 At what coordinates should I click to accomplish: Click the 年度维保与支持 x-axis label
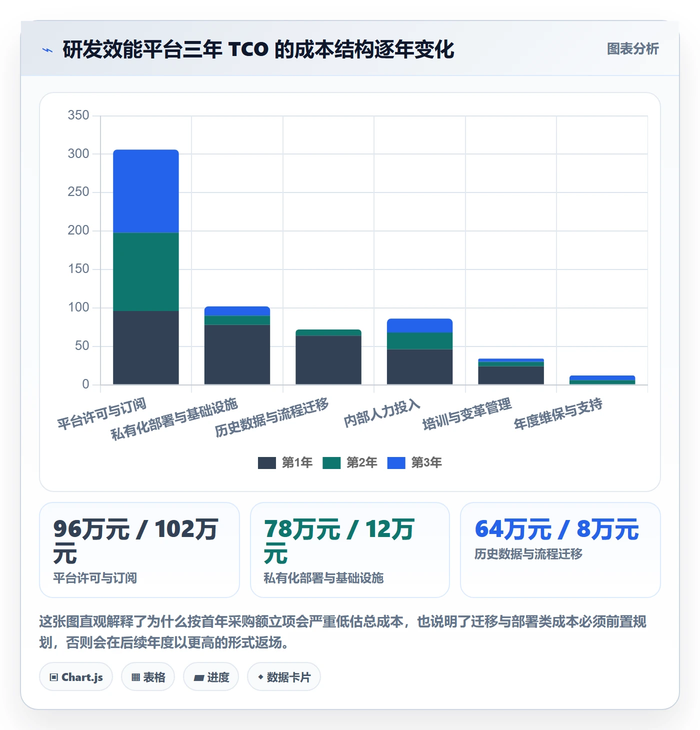558,414
